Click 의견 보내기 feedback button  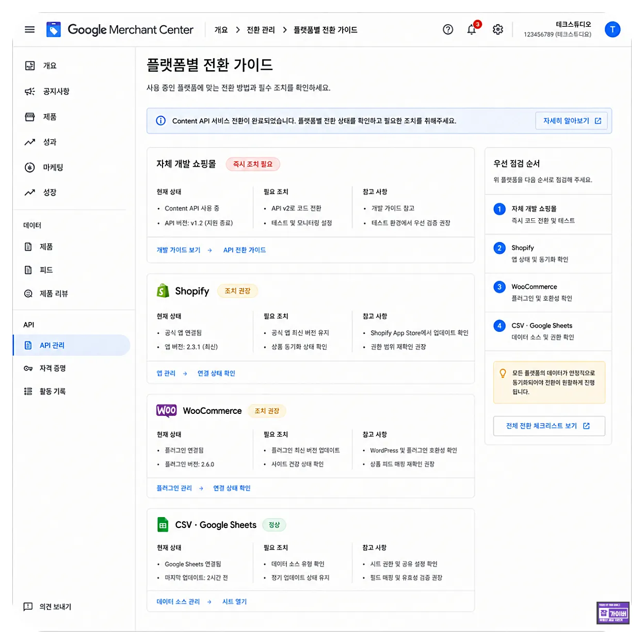[x=47, y=607]
